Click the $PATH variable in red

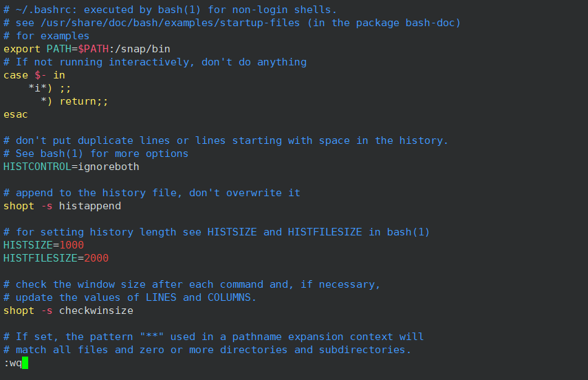click(x=93, y=49)
